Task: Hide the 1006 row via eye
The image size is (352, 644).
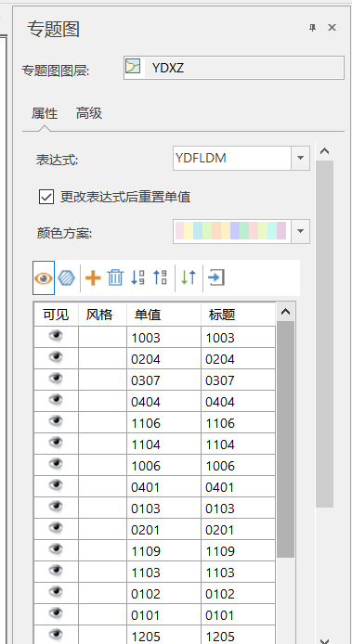Action: [56, 465]
